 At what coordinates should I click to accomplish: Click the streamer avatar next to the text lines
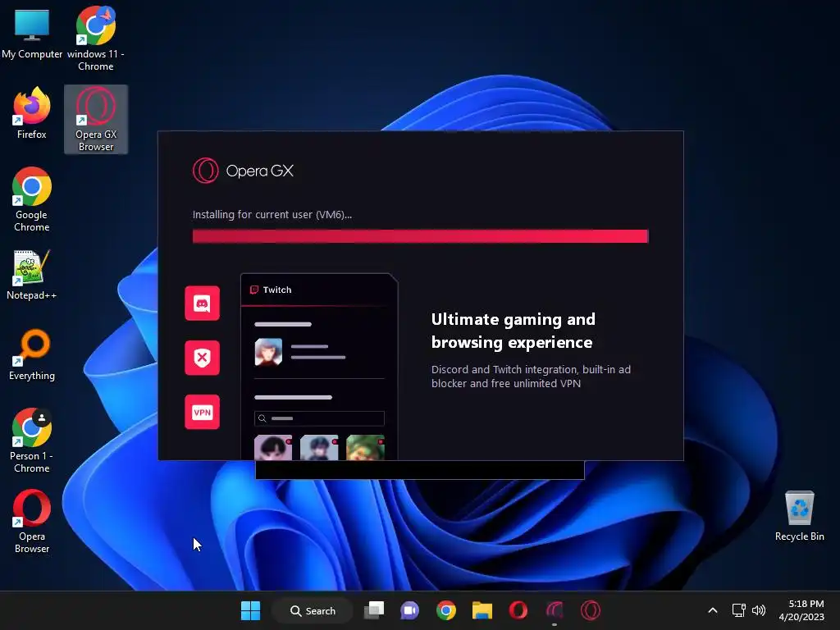[x=268, y=352]
